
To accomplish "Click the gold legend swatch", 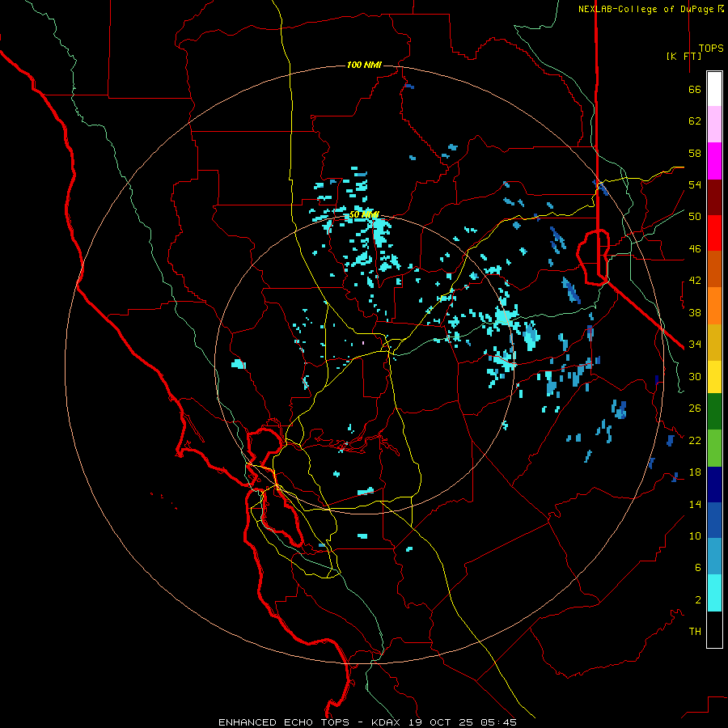I will point(714,342).
